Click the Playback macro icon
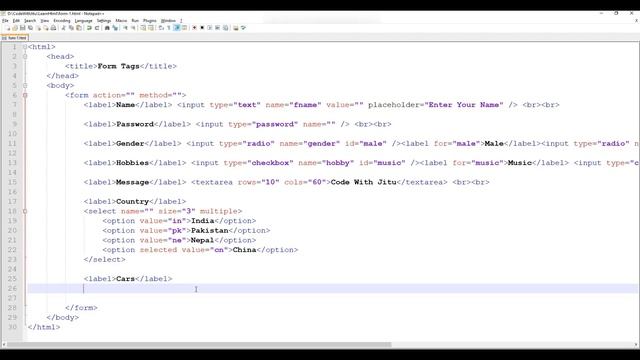640x360 pixels. [x=210, y=28]
